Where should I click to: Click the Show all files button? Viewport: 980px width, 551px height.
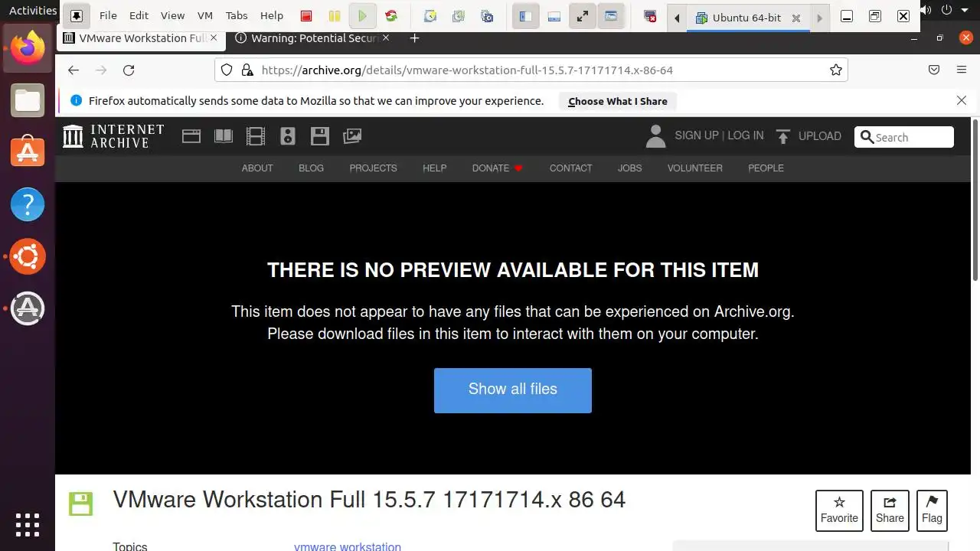coord(513,390)
